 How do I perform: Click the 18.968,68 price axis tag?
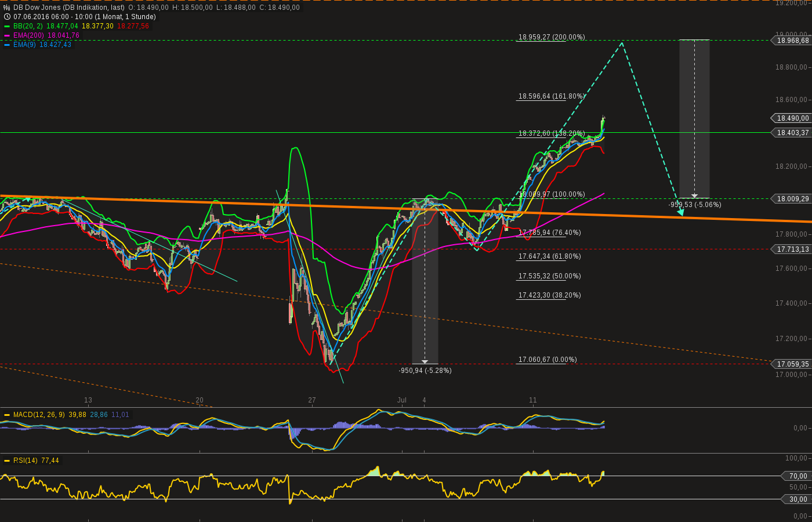[792, 41]
